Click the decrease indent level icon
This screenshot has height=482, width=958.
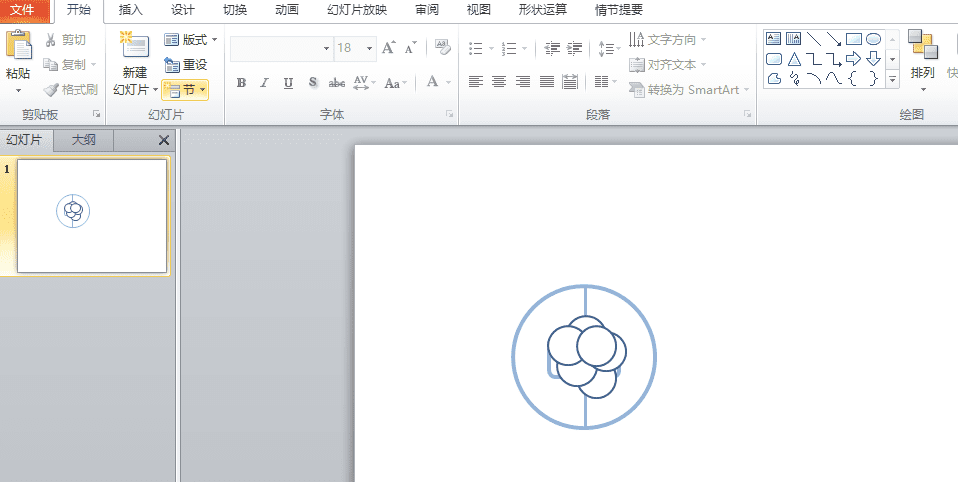pyautogui.click(x=552, y=48)
